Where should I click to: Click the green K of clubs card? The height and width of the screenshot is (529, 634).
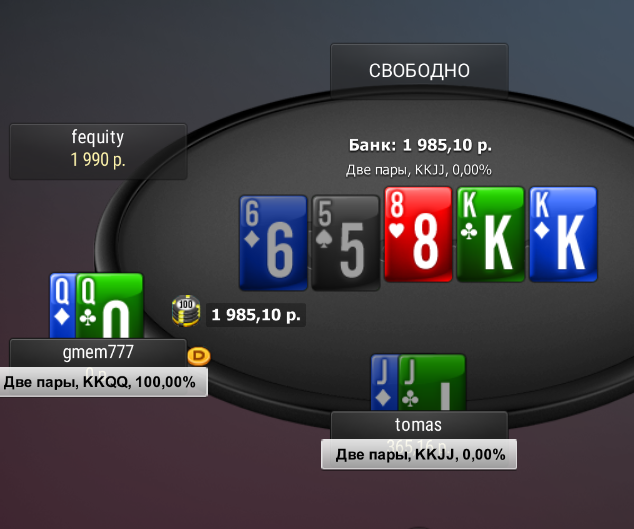point(490,234)
